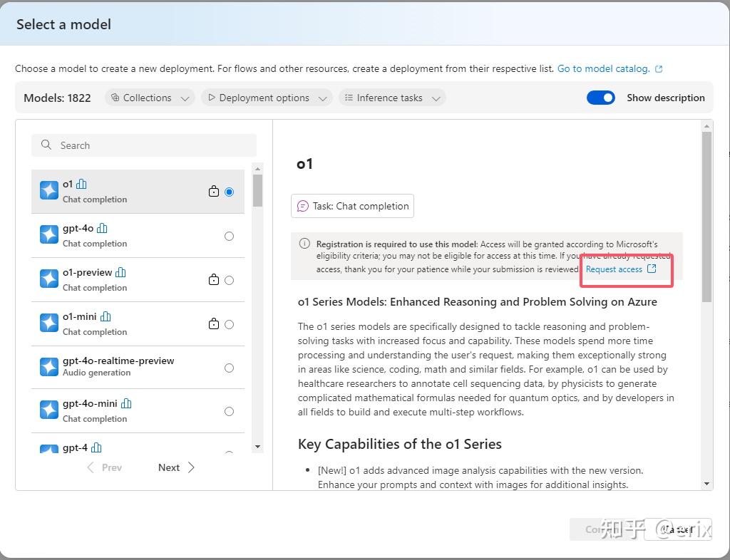
Task: Click the lock icon on o1-preview row
Action: pos(213,280)
